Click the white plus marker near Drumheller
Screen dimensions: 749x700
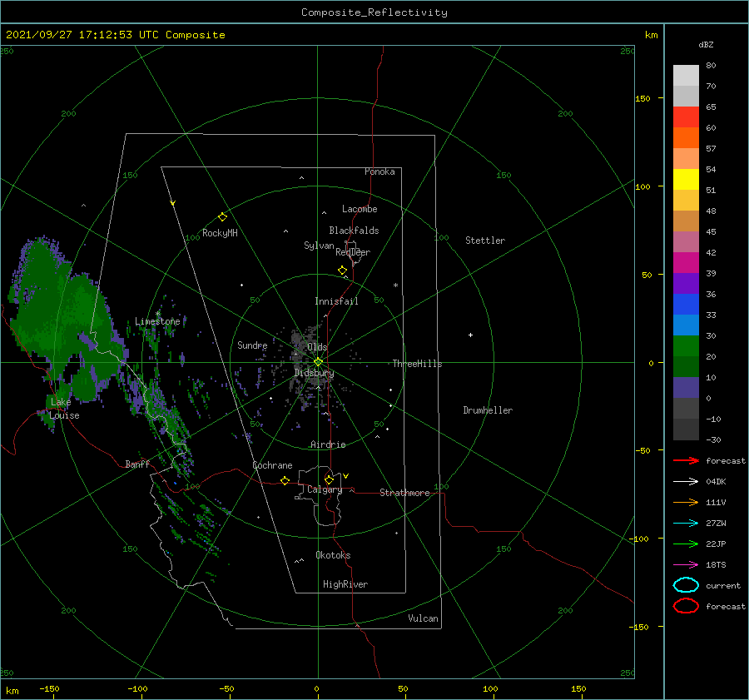(470, 335)
